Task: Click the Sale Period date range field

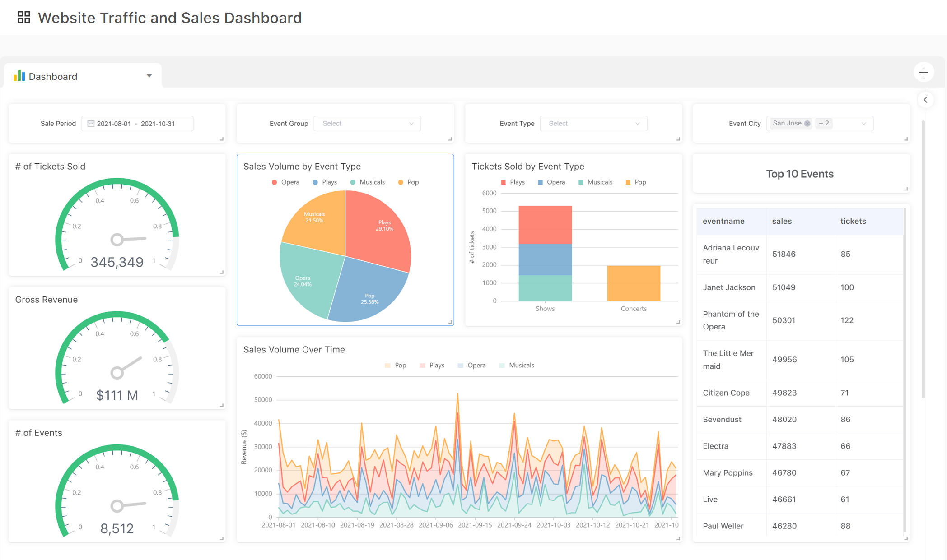Action: click(136, 124)
